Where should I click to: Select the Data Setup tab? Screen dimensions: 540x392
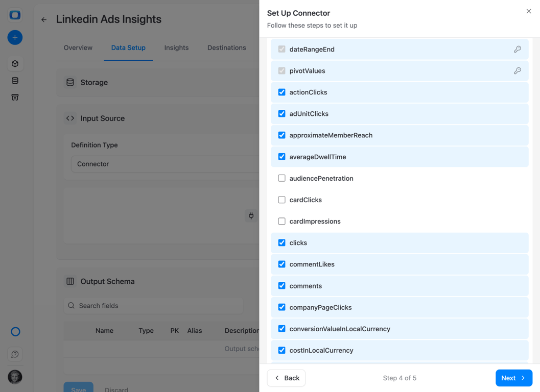[128, 48]
